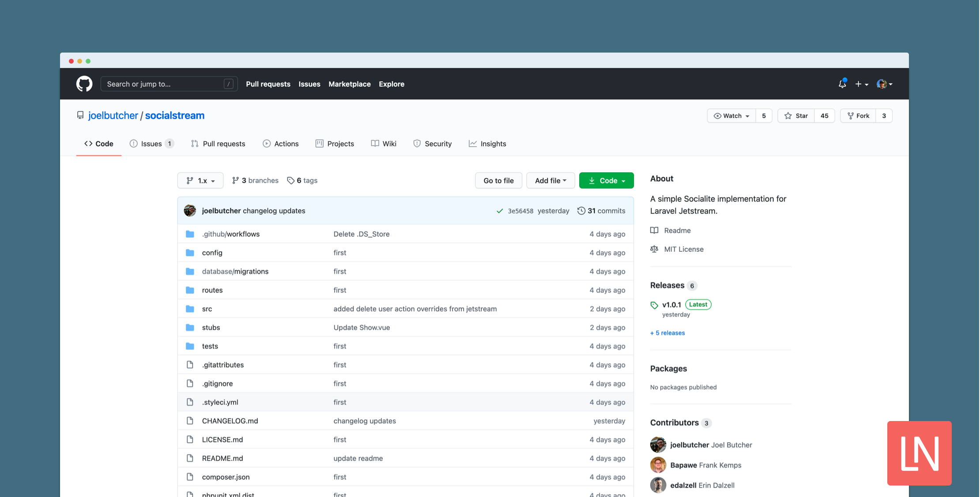Viewport: 980px width, 497px height.
Task: Open the Insights tab
Action: point(487,144)
